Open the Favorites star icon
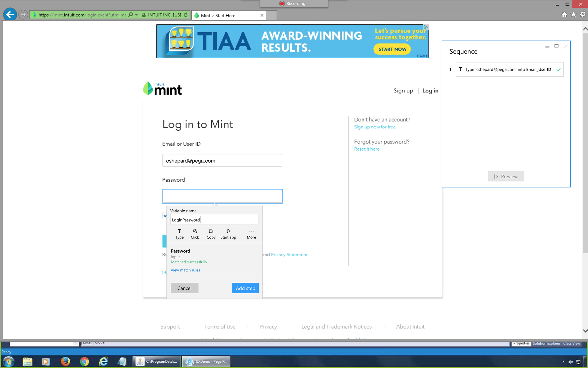Image resolution: width=588 pixels, height=368 pixels. pos(573,15)
